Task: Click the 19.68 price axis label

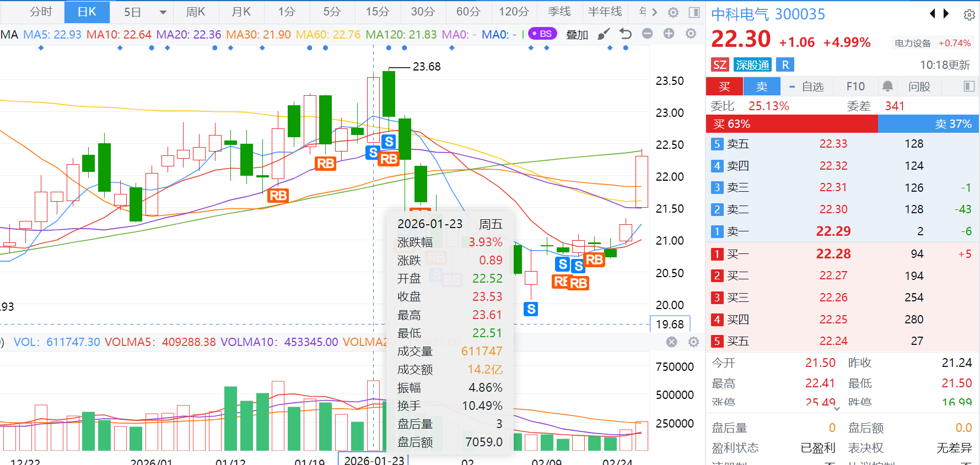Action: tap(670, 325)
